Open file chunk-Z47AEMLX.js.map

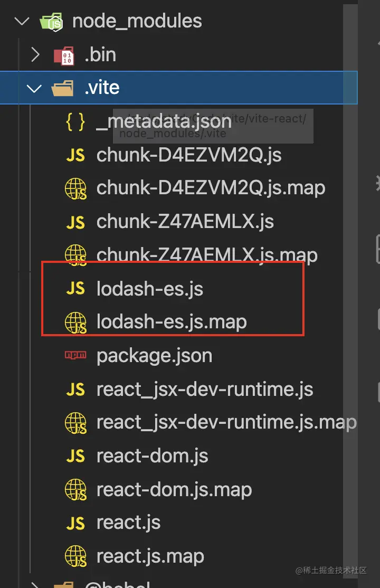207,255
